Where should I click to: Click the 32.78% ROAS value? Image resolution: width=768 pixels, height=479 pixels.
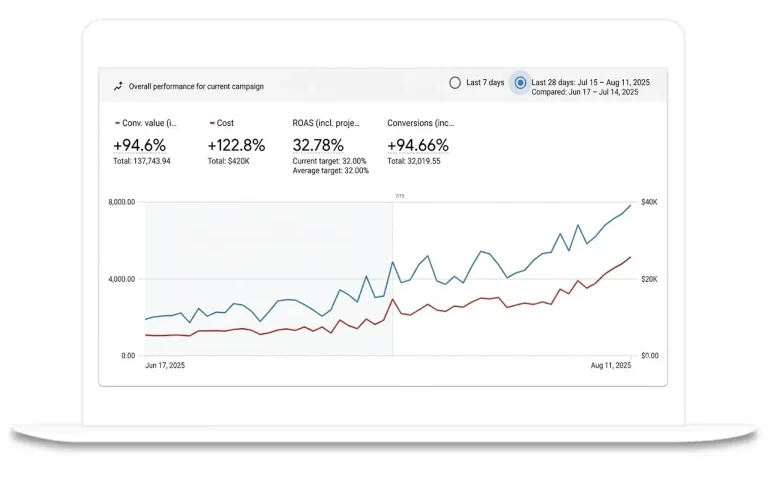click(318, 145)
